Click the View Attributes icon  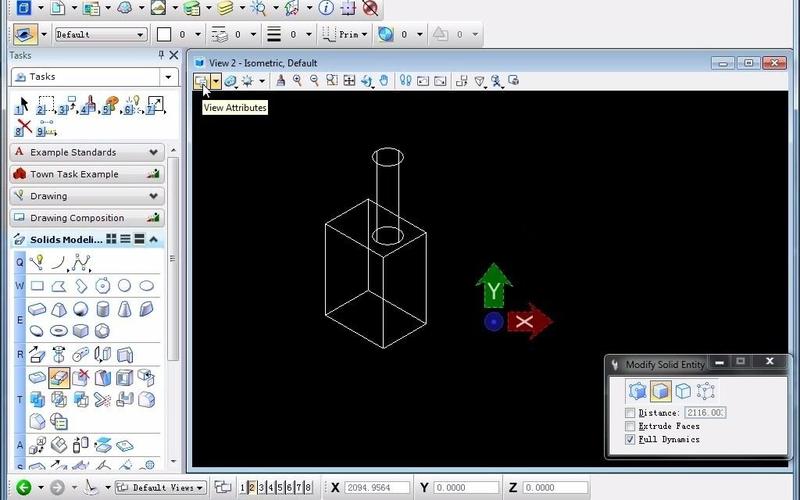click(x=201, y=81)
